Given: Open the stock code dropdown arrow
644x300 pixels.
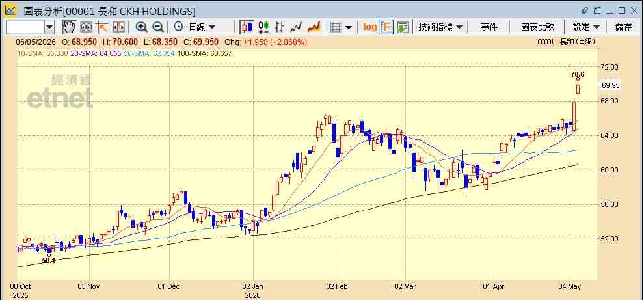Looking at the screenshot, I should pos(49,27).
